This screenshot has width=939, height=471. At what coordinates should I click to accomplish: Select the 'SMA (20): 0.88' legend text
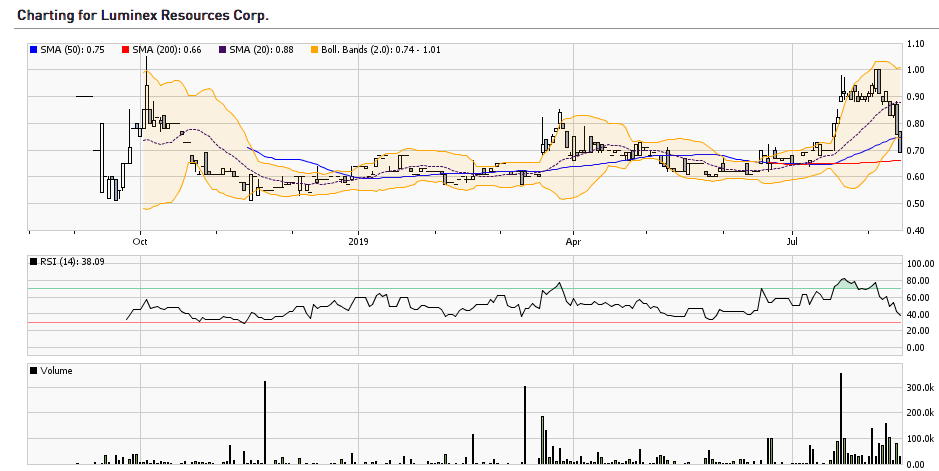pos(261,50)
